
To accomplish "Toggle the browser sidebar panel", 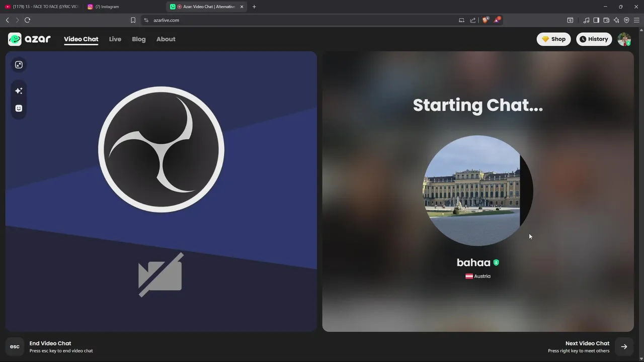I will 596,20.
